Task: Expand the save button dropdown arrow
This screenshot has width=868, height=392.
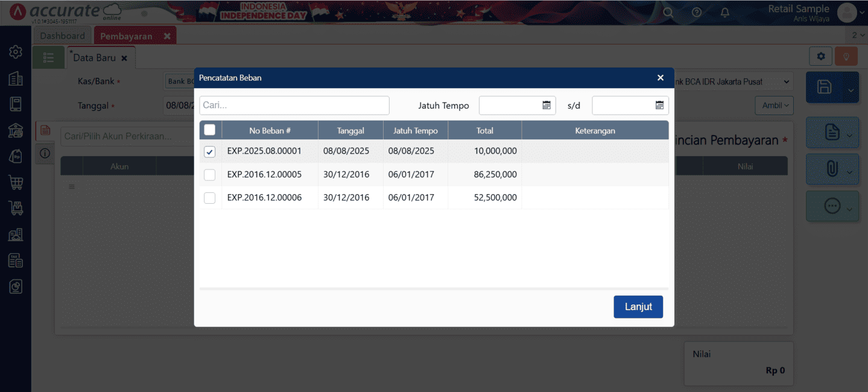Action: click(851, 90)
